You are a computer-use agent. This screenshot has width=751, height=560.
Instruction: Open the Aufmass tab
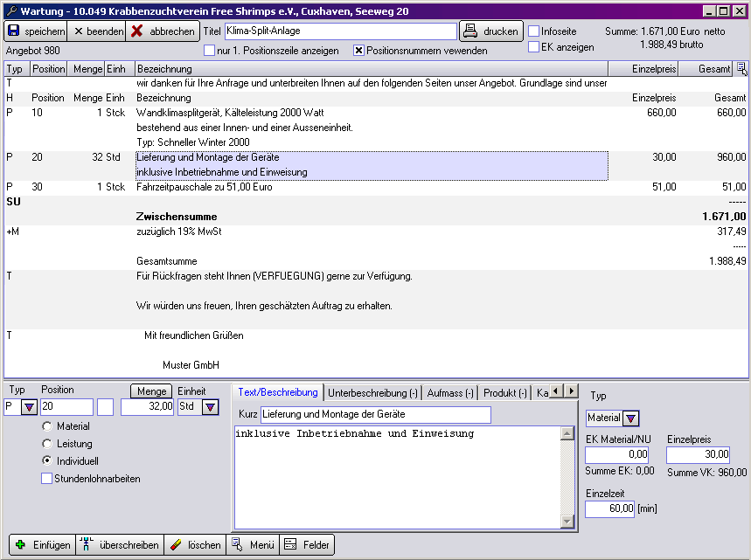449,393
